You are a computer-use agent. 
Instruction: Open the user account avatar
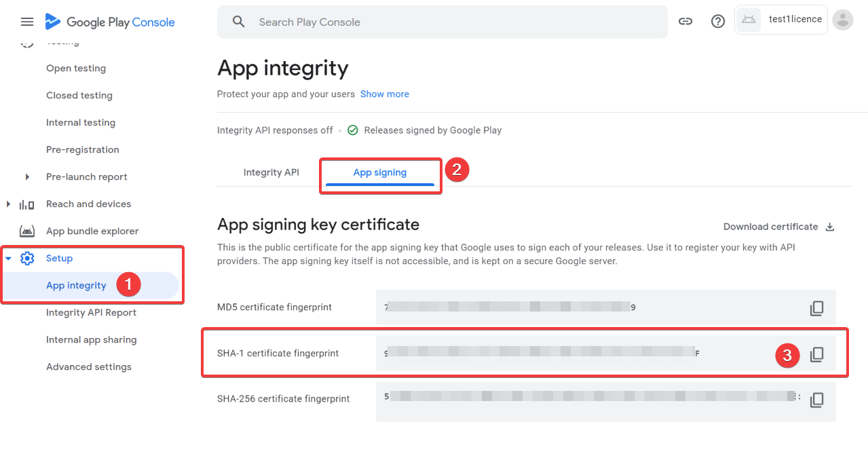click(x=842, y=20)
